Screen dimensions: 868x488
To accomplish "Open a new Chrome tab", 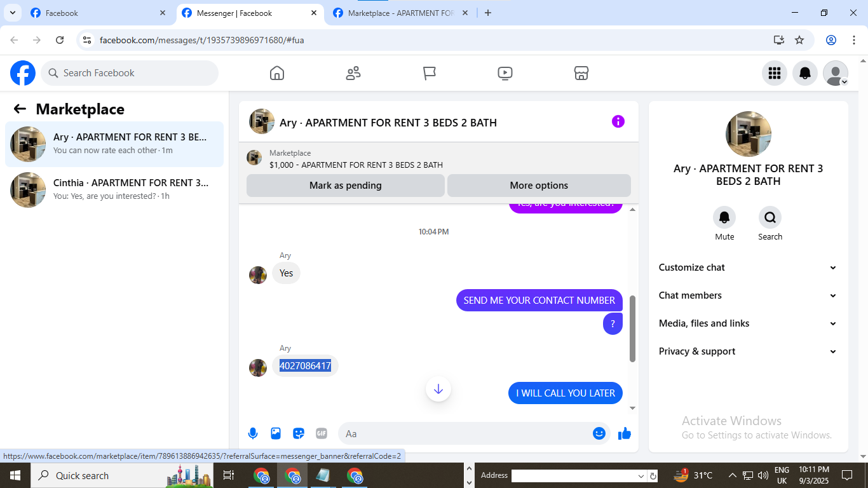I will [488, 13].
